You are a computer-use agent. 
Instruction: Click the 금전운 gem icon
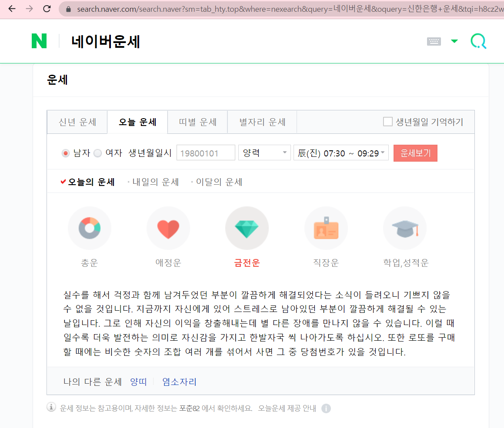click(247, 227)
